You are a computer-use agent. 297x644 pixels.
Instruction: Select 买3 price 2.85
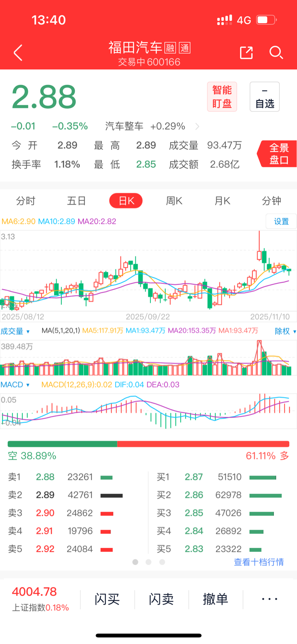coord(194,513)
